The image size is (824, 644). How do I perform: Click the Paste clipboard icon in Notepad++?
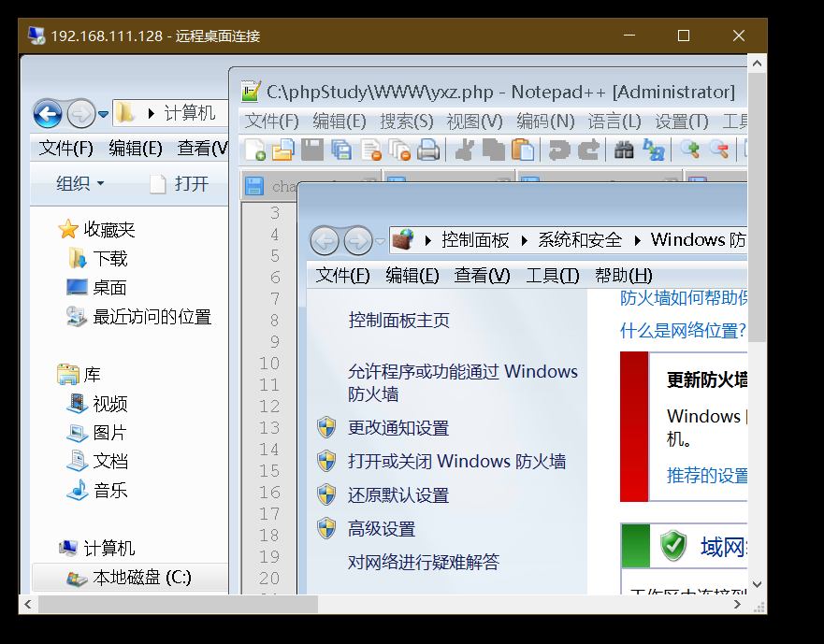tap(522, 150)
